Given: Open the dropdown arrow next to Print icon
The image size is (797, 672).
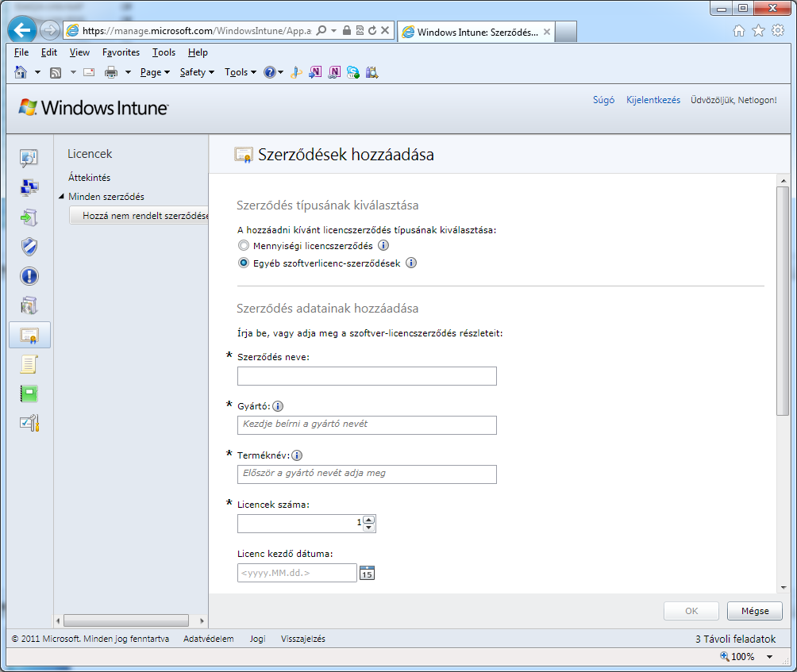Looking at the screenshot, I should 128,72.
